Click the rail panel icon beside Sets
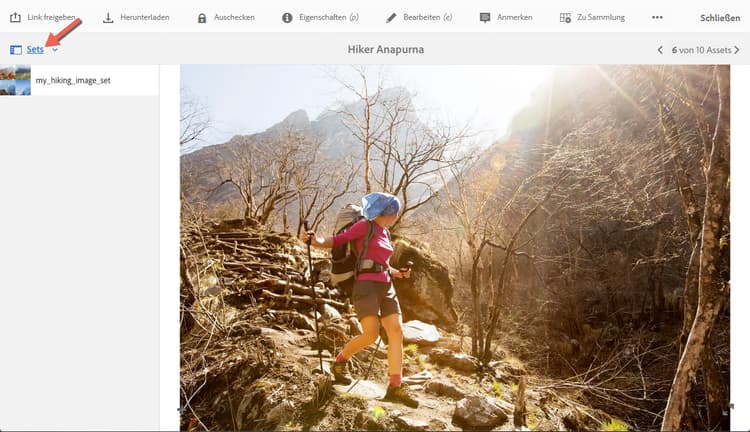The height and width of the screenshot is (432, 750). click(16, 50)
